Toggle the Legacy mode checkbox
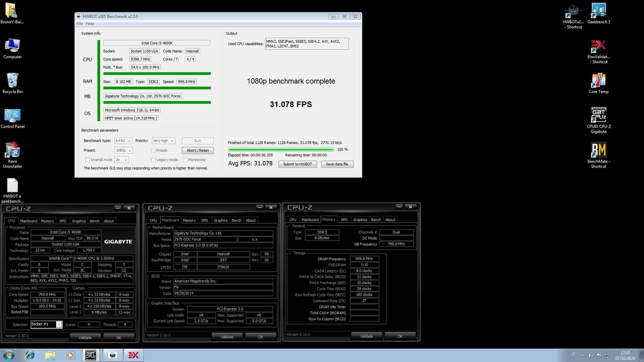The image size is (644, 362). point(153,160)
